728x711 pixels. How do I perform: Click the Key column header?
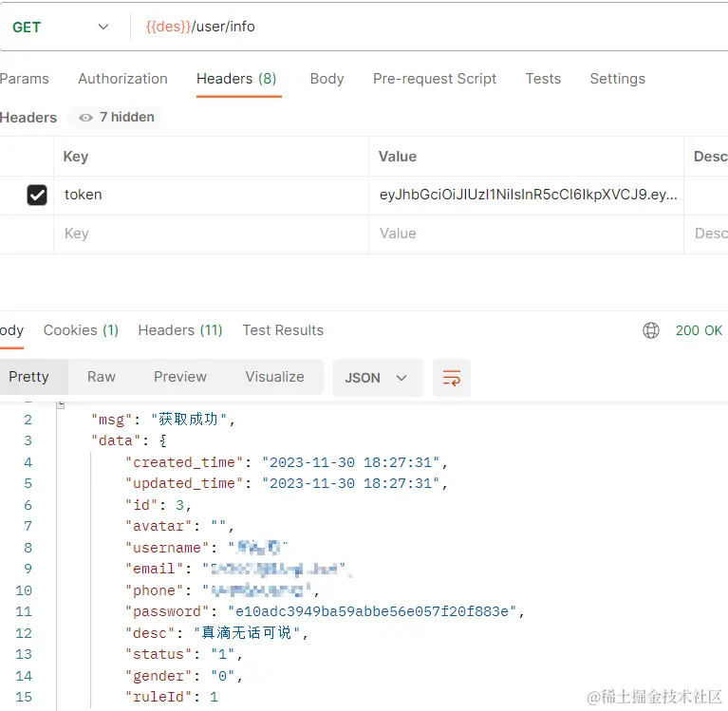tap(76, 157)
